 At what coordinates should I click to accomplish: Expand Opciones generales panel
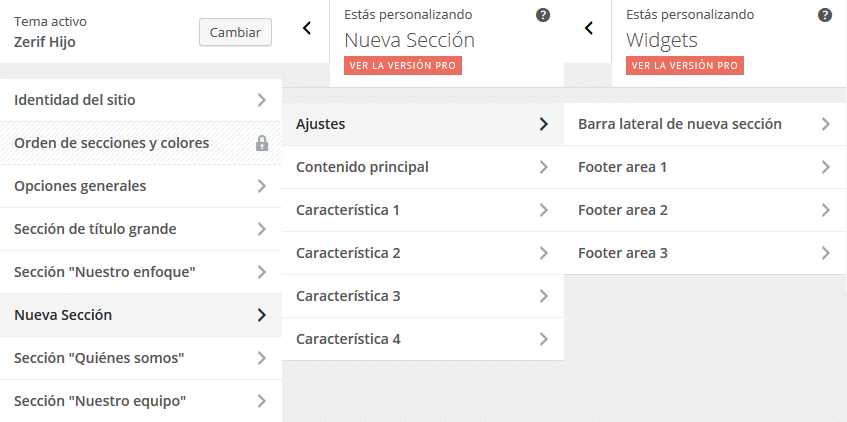click(140, 186)
